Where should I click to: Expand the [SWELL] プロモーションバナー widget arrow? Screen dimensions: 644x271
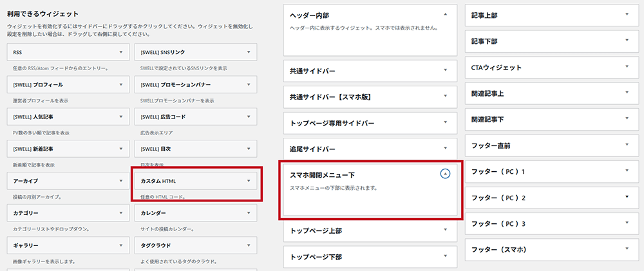tap(249, 84)
